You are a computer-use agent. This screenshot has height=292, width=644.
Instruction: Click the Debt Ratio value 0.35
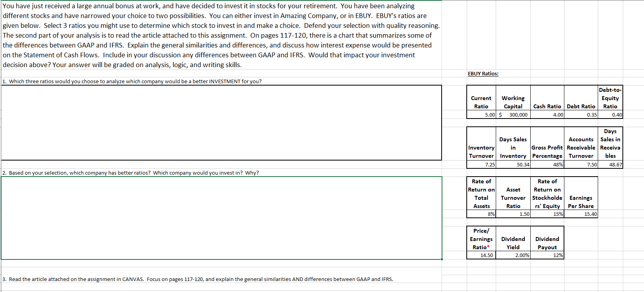581,115
